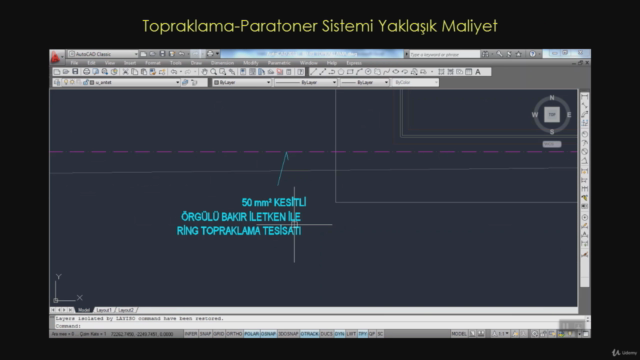The image size is (640, 360).
Task: Open the Draw menu
Action: click(x=196, y=63)
